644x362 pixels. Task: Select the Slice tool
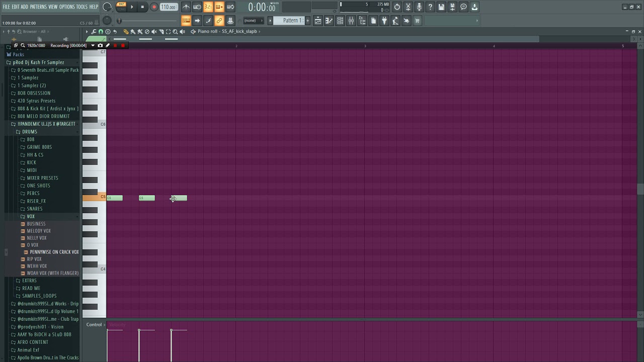(x=162, y=31)
